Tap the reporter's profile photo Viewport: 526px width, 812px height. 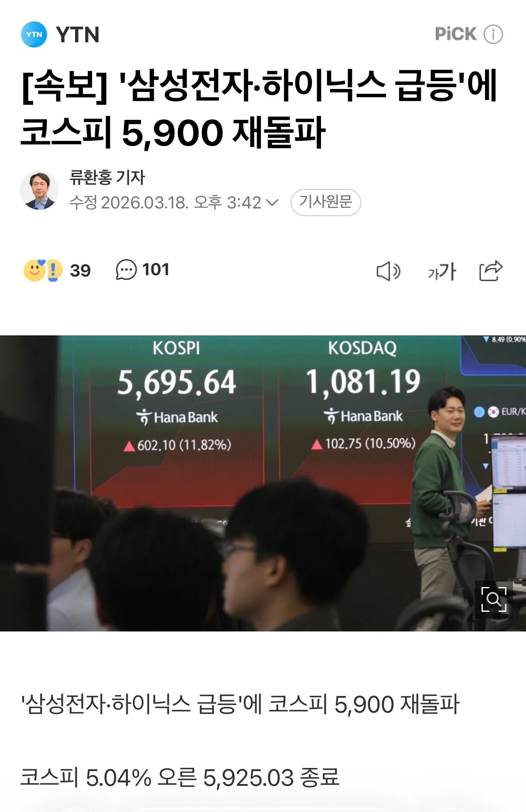point(39,190)
